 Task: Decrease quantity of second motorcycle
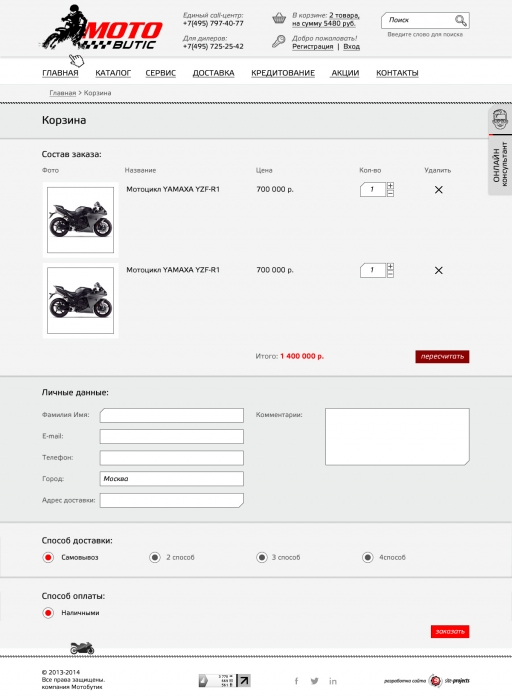click(391, 274)
